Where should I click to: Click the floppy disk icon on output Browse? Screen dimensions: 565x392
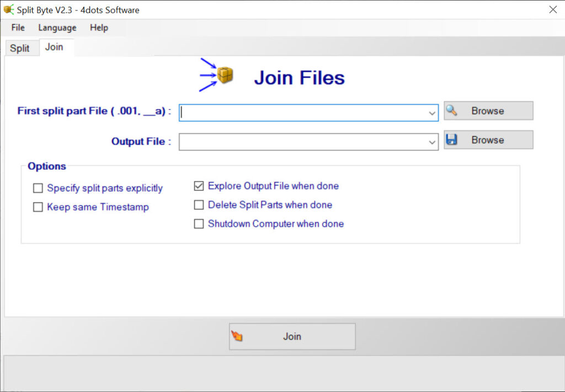pyautogui.click(x=452, y=140)
